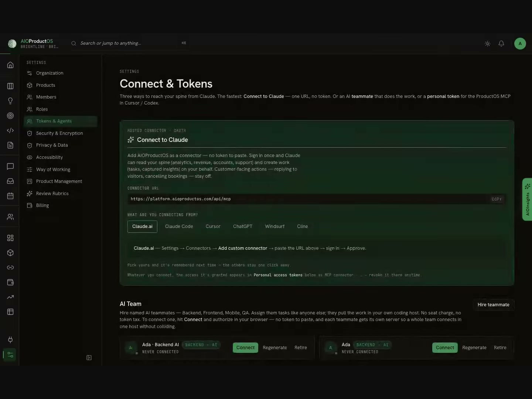Screen dimensions: 532x399
Task: Regenerate the second Ada teammate card
Action: 474,348
